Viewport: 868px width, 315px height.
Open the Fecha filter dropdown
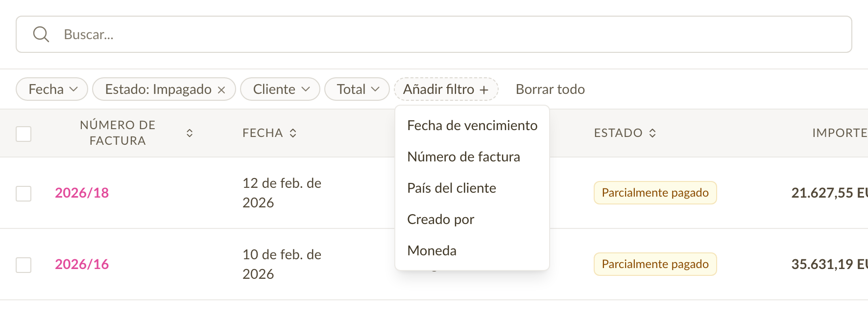point(52,89)
